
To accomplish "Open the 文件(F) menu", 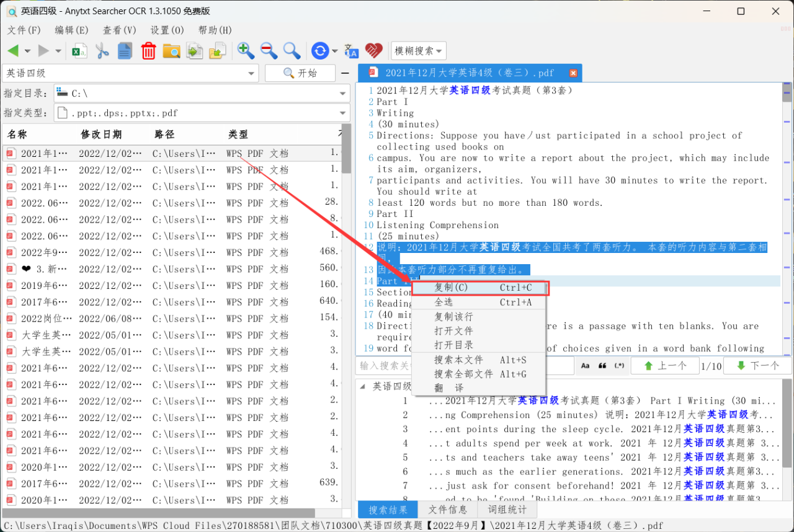I will click(x=24, y=30).
